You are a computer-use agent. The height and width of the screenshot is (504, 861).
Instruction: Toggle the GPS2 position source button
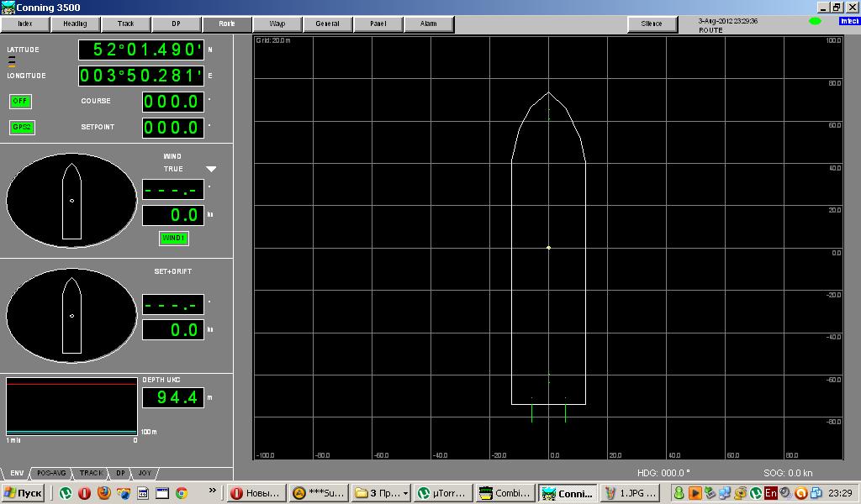pos(21,128)
